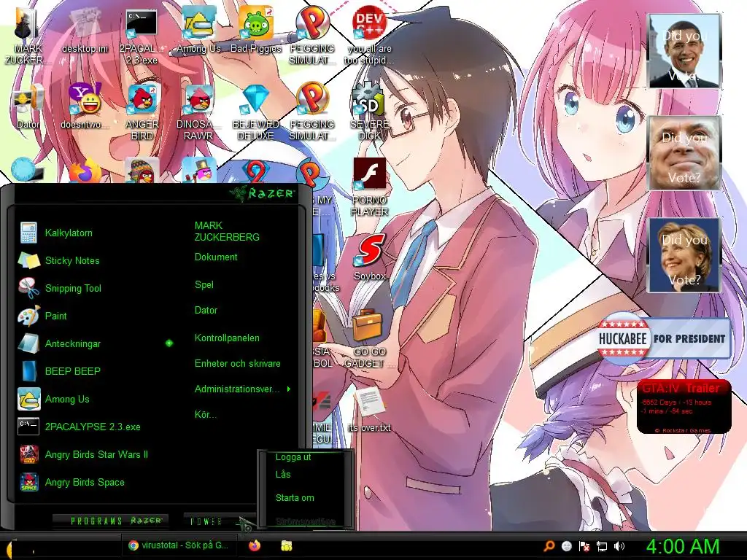This screenshot has height=560, width=747.
Task: Click the 4:00 AM taskbar clock
Action: click(x=682, y=546)
